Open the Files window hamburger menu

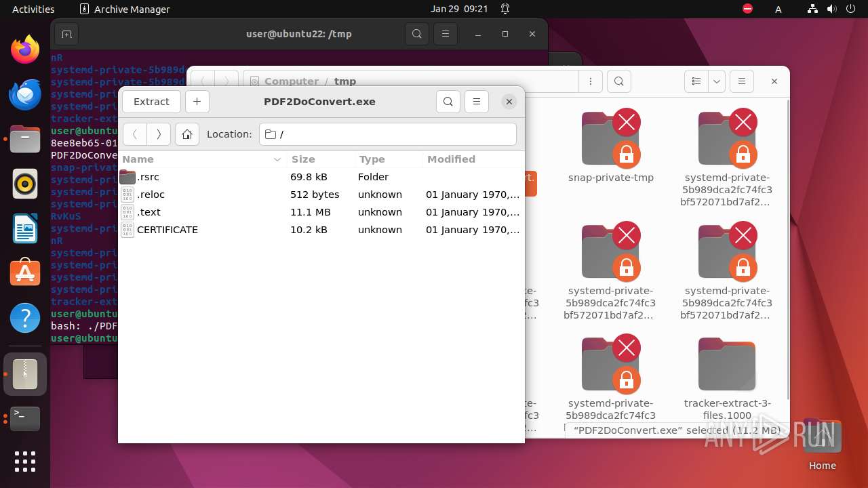point(742,81)
